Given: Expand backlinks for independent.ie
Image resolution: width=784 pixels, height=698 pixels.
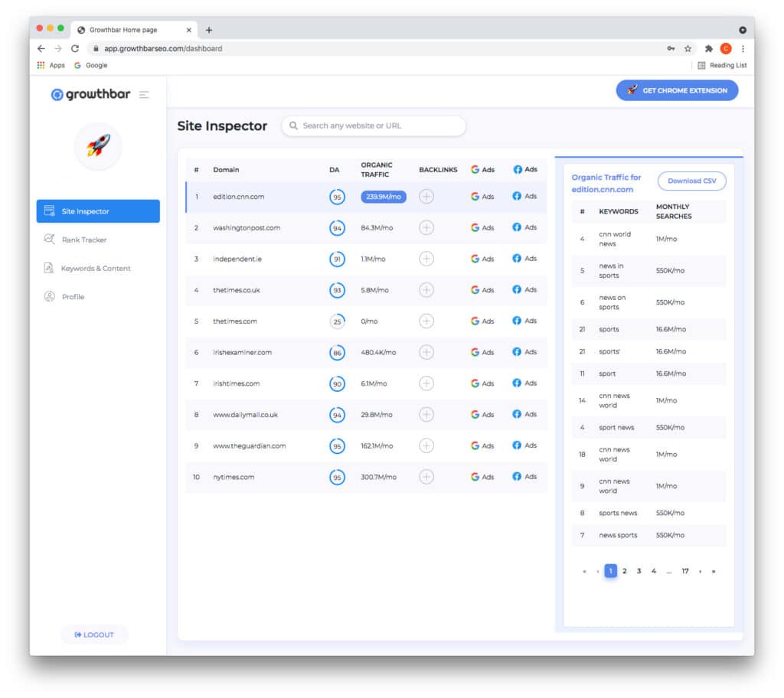Looking at the screenshot, I should (426, 259).
